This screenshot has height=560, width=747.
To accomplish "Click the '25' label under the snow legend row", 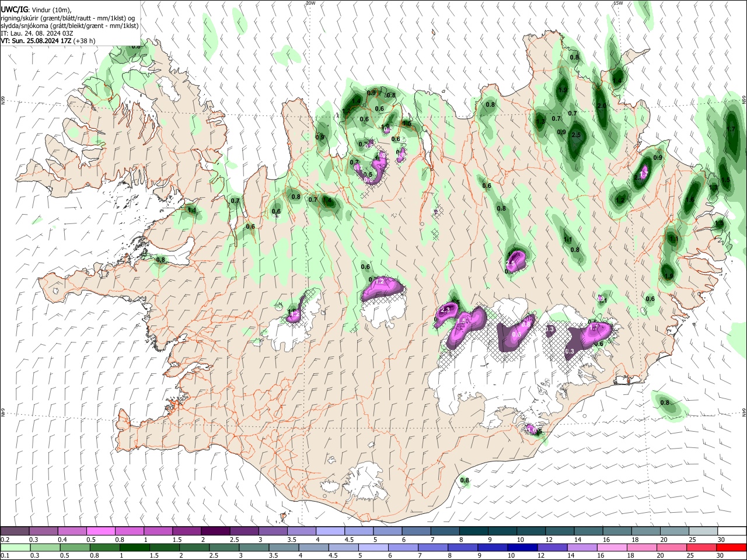I will click(x=692, y=540).
